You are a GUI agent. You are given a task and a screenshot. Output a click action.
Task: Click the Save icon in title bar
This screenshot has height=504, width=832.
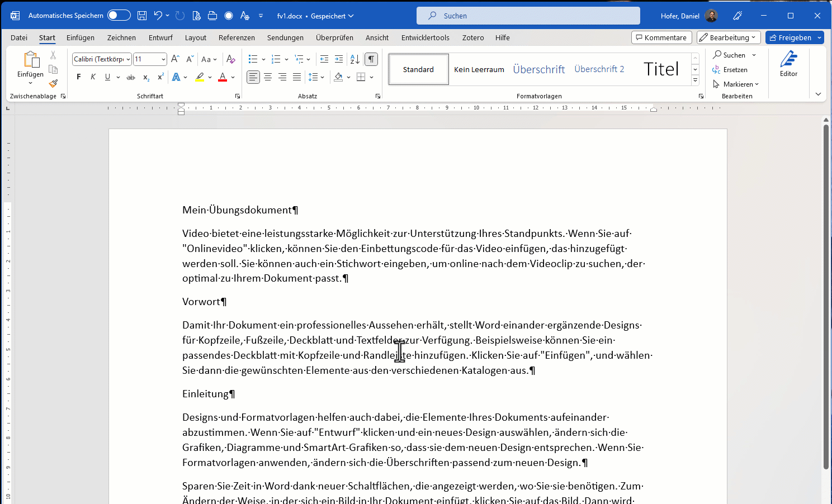point(142,16)
